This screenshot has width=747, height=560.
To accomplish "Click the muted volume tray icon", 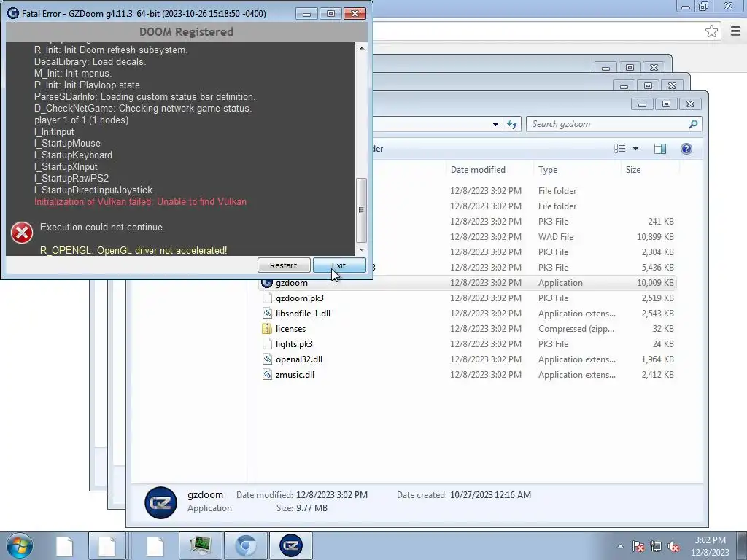I will click(673, 547).
